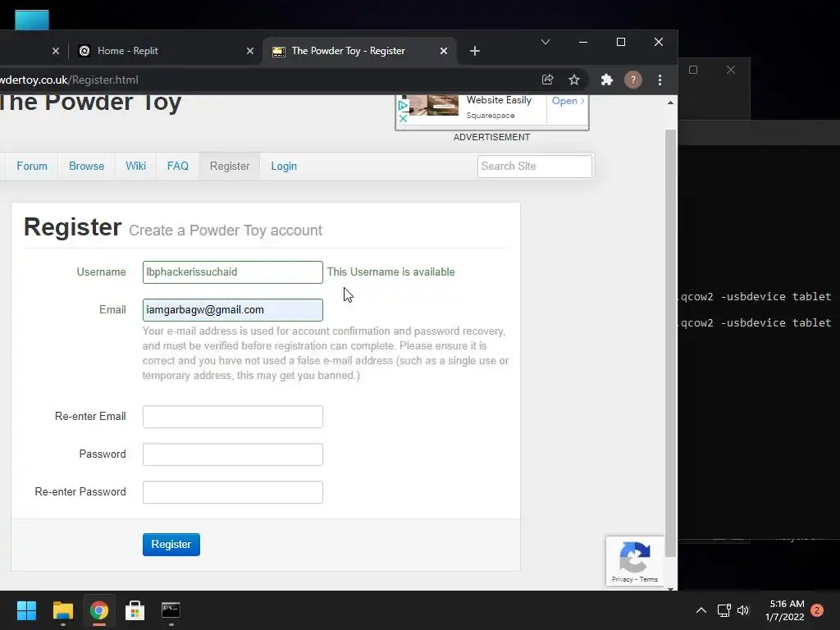This screenshot has width=840, height=630.
Task: Focus the Re-enter Email field
Action: 232,417
